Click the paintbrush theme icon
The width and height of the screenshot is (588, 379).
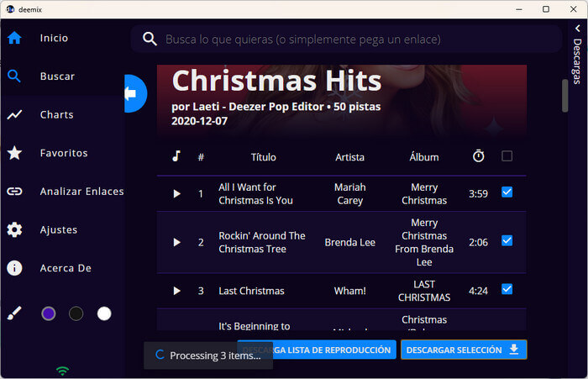tap(14, 313)
